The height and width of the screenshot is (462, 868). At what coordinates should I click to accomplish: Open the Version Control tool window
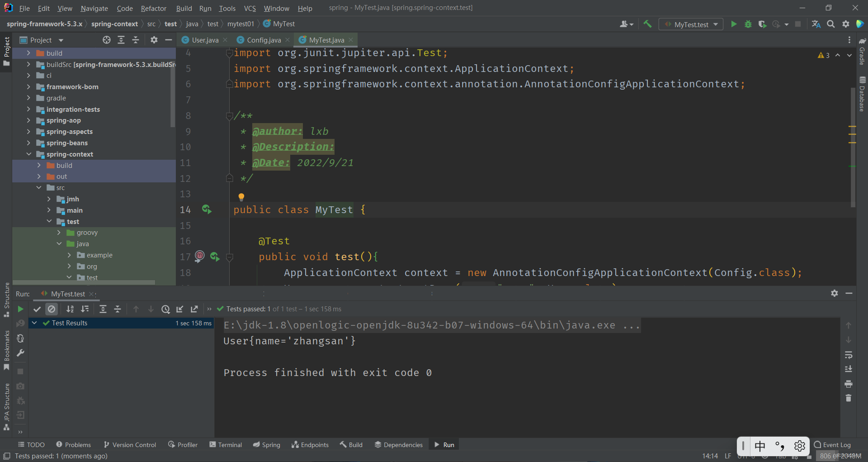coord(130,445)
